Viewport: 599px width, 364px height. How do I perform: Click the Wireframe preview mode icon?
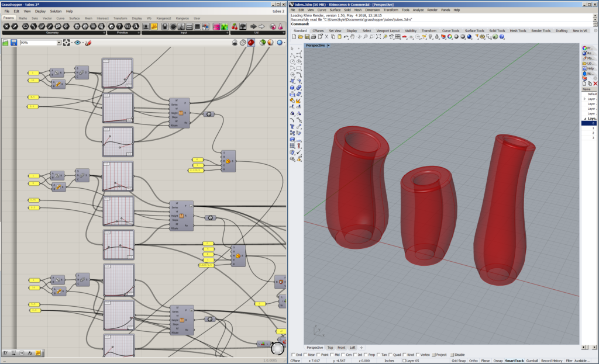point(243,43)
